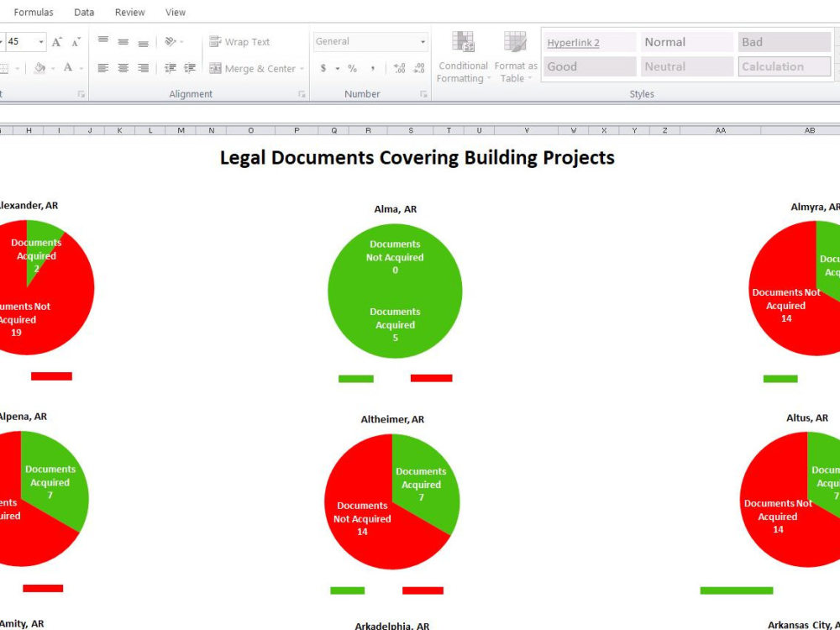Open Font group dialog launcher

click(x=81, y=94)
